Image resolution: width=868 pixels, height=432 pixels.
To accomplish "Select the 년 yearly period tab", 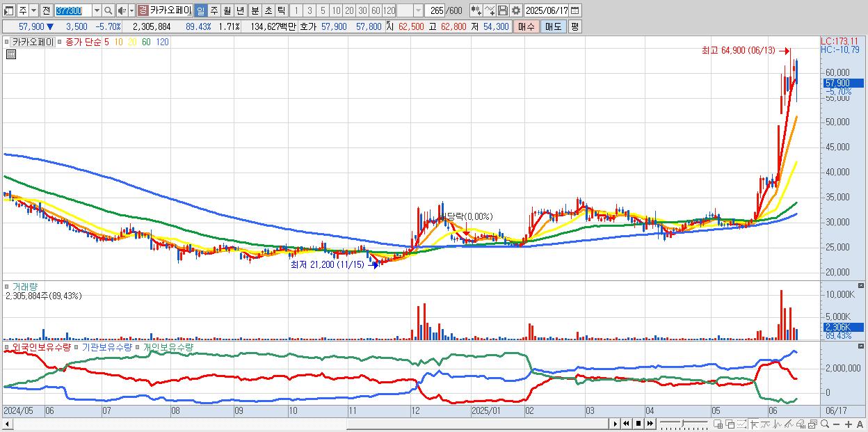I will [x=240, y=10].
